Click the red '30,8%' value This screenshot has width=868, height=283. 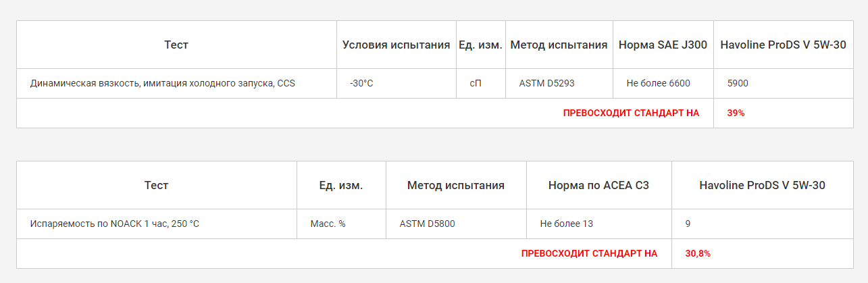tap(698, 253)
